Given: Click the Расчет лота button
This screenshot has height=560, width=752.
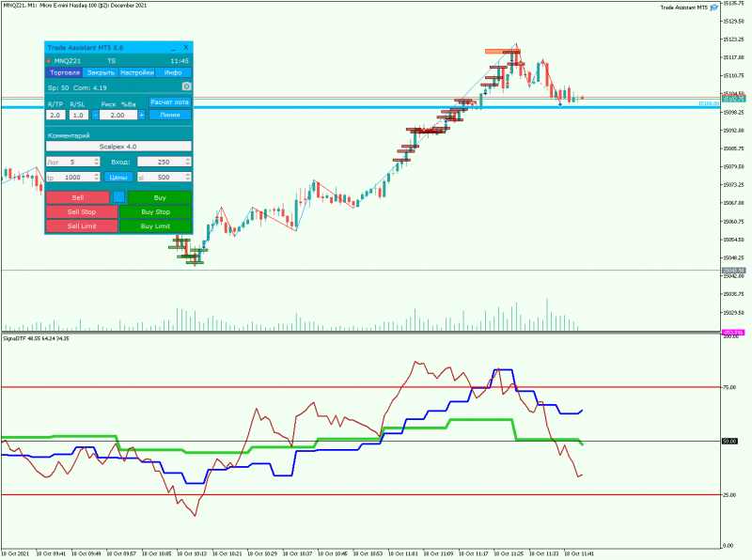Looking at the screenshot, I should coord(170,102).
